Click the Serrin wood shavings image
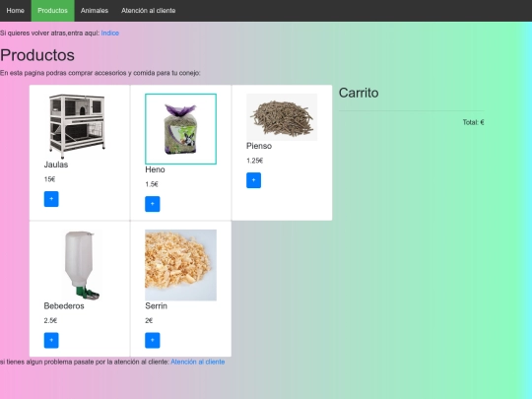This screenshot has width=532, height=399. pyautogui.click(x=180, y=265)
